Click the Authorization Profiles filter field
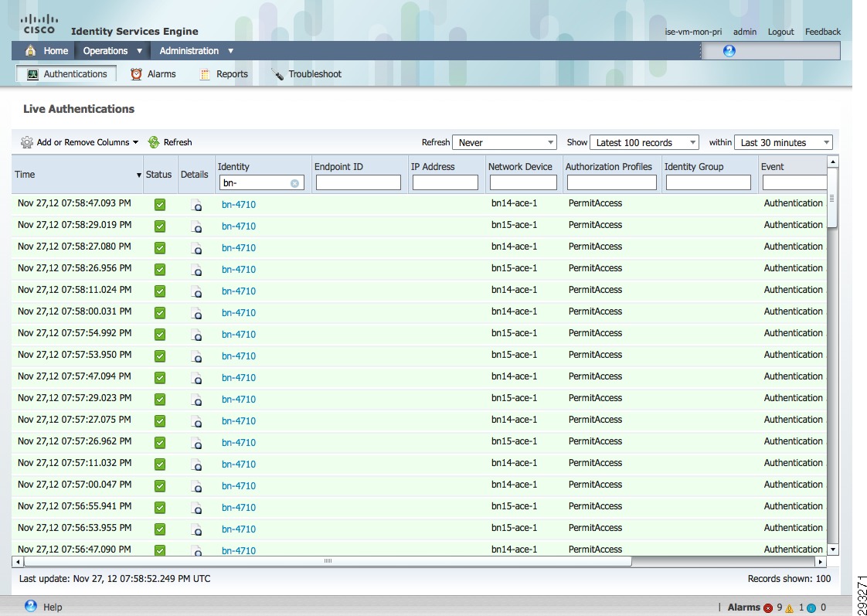Screen dimensions: 867x616 coord(611,182)
